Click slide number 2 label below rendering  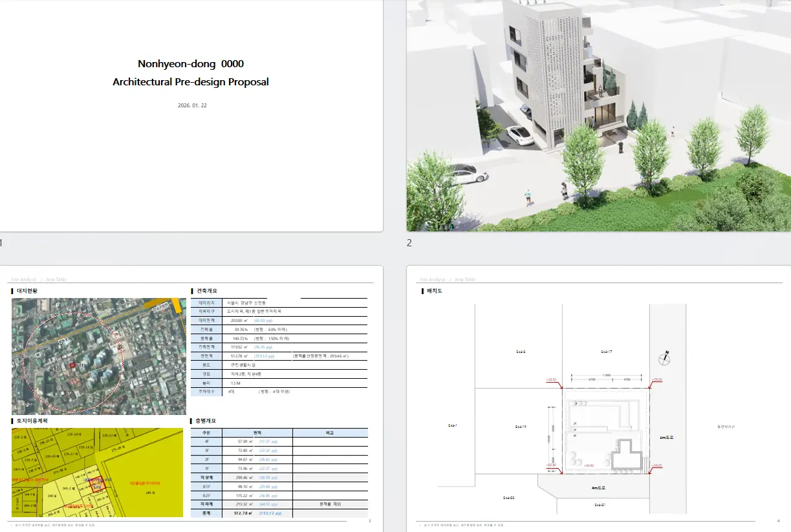409,243
